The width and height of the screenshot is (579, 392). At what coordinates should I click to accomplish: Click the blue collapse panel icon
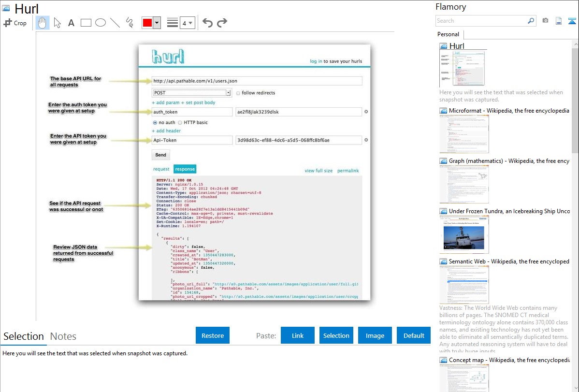[x=572, y=21]
